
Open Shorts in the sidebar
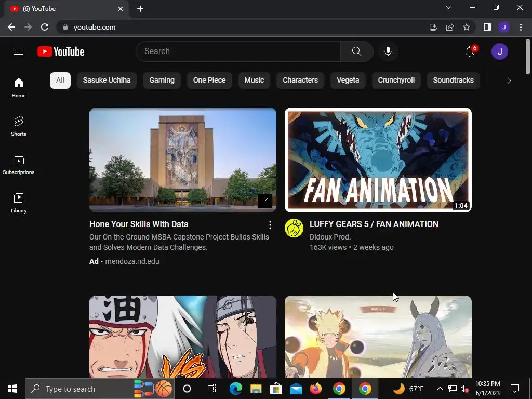[x=19, y=126]
